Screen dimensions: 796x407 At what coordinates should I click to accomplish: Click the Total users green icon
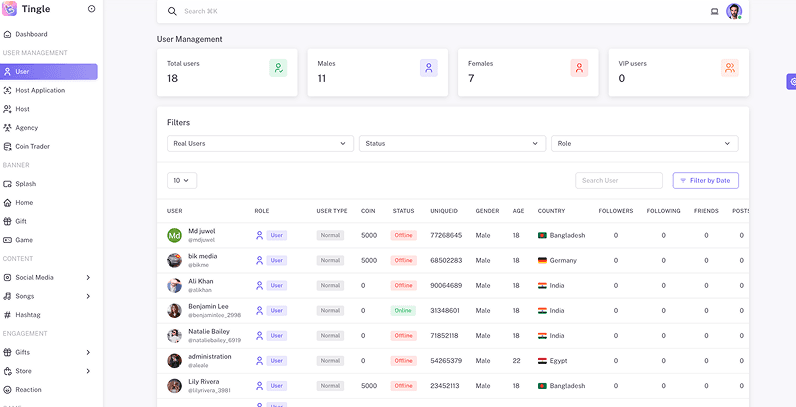[x=278, y=68]
